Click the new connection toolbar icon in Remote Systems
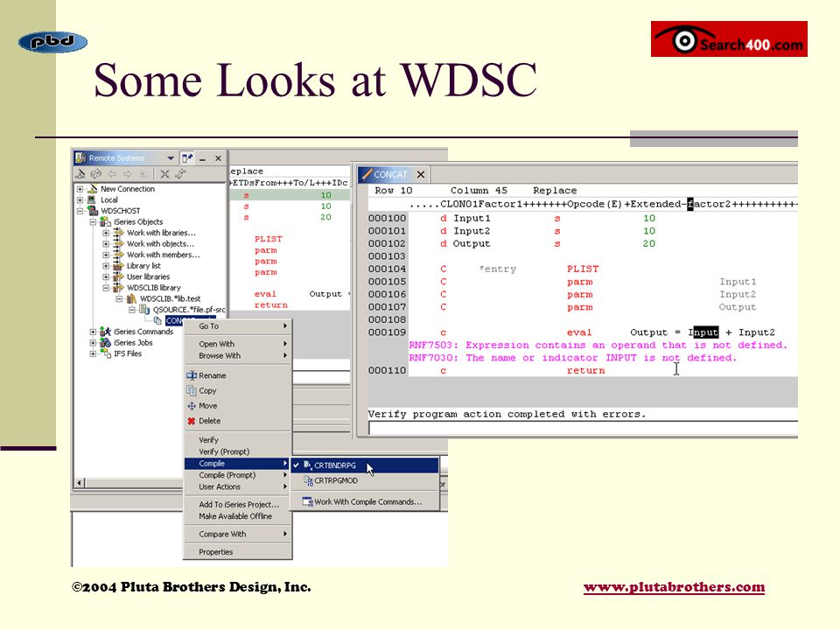This screenshot has height=630, width=840. (x=80, y=173)
